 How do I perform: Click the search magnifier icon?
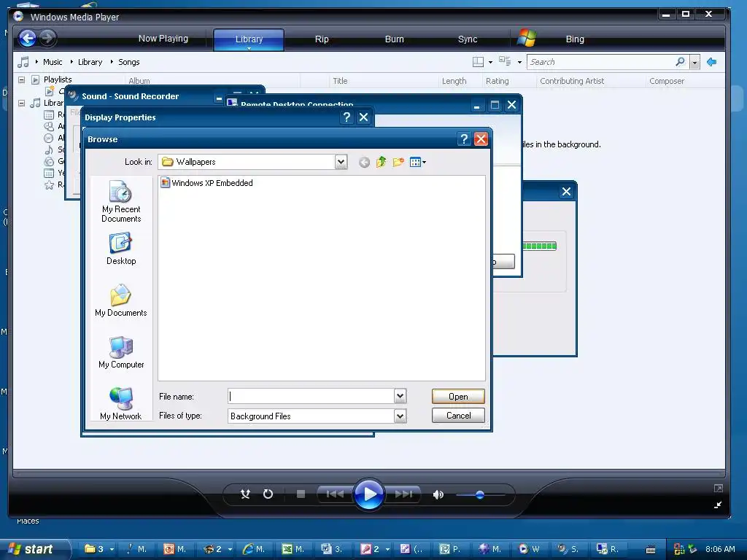680,62
